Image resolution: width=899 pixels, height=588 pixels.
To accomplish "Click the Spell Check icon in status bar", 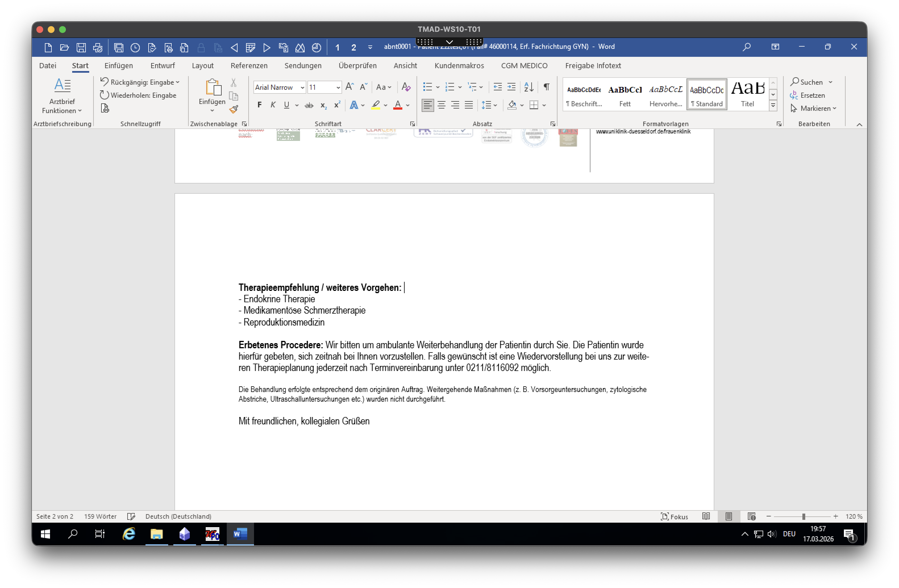I will click(131, 516).
